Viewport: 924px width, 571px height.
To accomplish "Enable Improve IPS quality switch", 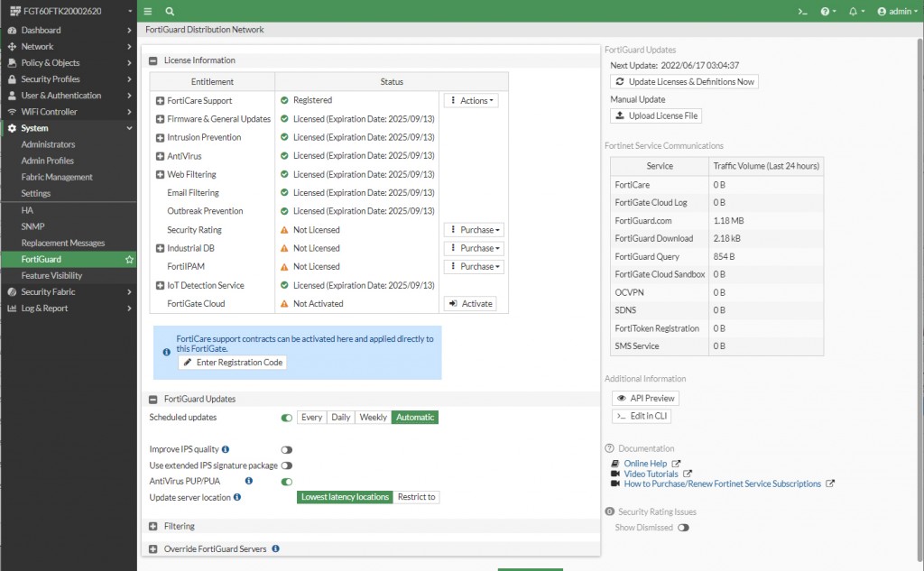I will point(286,449).
